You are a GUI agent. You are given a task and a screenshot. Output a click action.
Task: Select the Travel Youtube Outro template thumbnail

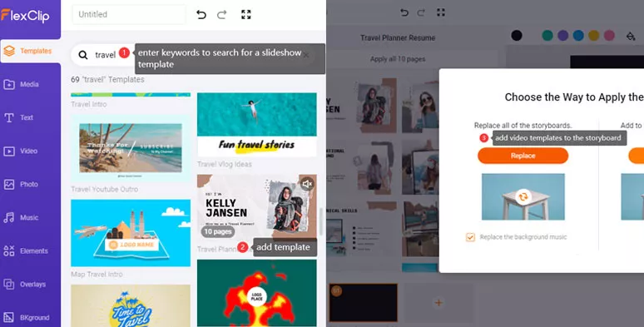[x=131, y=148]
